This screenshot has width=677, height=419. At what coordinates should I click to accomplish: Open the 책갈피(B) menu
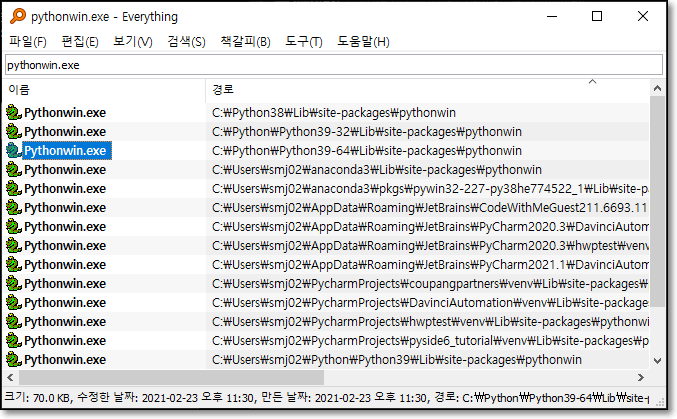(245, 41)
